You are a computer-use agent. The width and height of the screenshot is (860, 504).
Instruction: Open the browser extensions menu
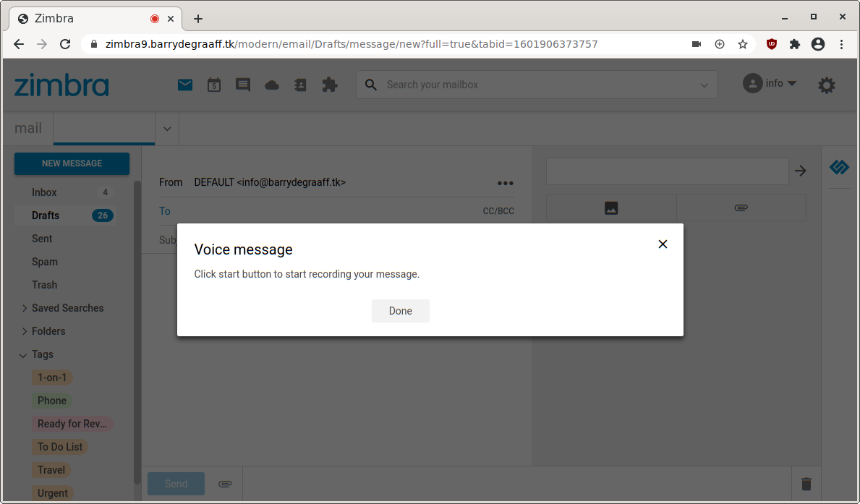pyautogui.click(x=795, y=44)
